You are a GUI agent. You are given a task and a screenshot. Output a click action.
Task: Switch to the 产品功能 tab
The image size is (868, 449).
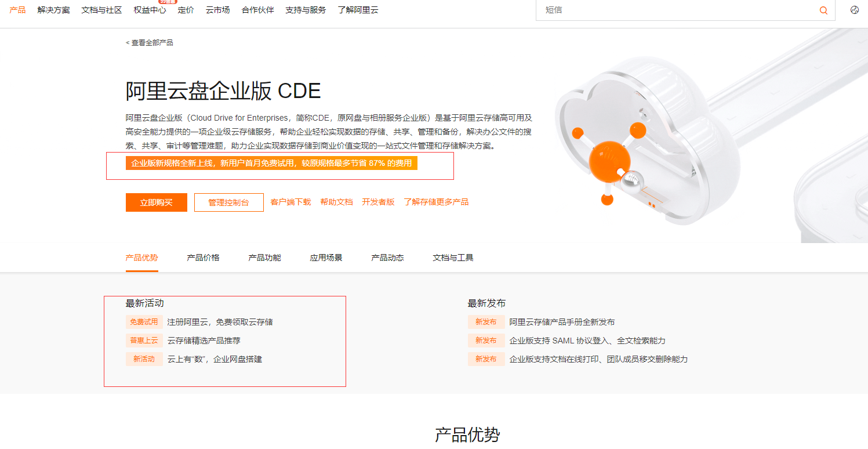tap(264, 258)
